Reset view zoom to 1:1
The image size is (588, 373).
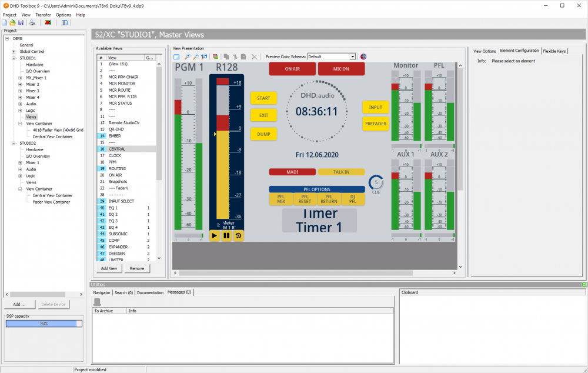(204, 56)
